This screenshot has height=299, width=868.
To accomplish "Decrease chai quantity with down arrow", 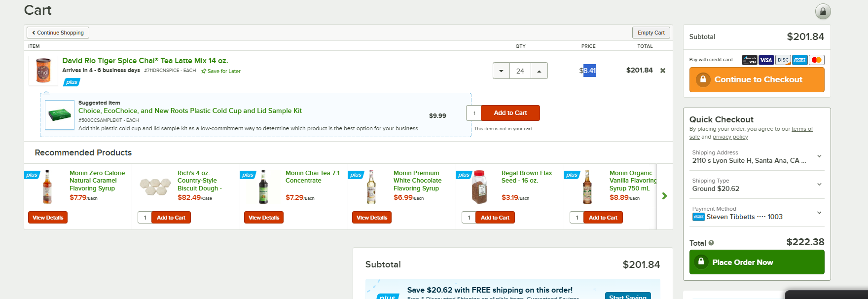I will click(501, 71).
